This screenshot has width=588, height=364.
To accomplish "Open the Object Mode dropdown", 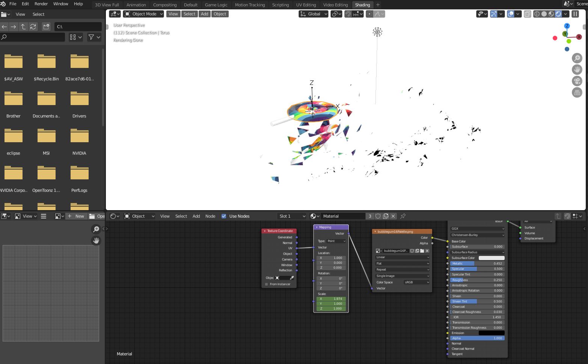I will click(x=144, y=14).
